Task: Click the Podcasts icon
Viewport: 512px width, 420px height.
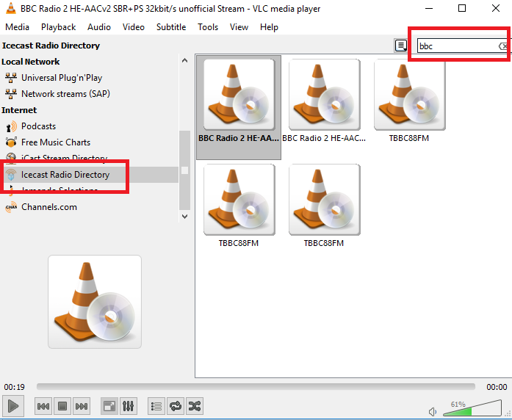Action: coord(11,126)
